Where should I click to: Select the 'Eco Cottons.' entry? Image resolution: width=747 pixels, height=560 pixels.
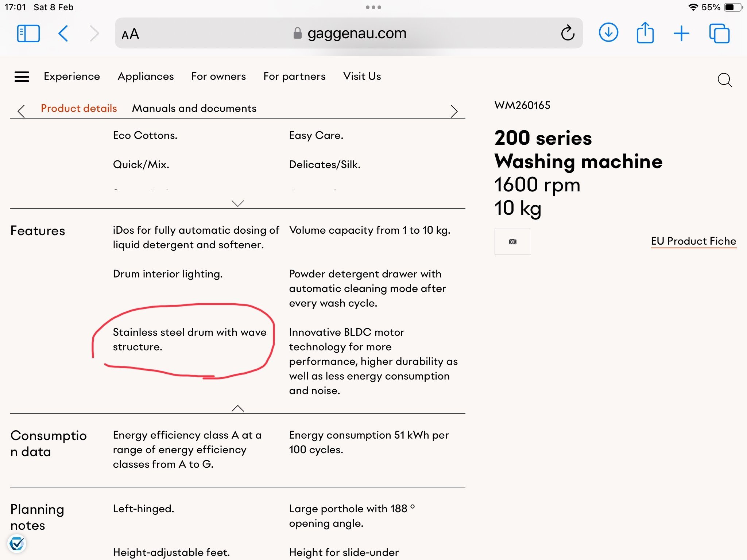[145, 135]
